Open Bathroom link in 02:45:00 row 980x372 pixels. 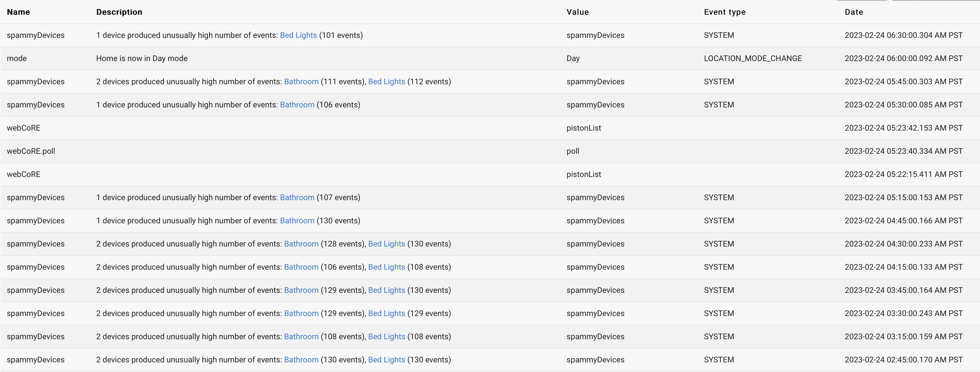click(301, 360)
